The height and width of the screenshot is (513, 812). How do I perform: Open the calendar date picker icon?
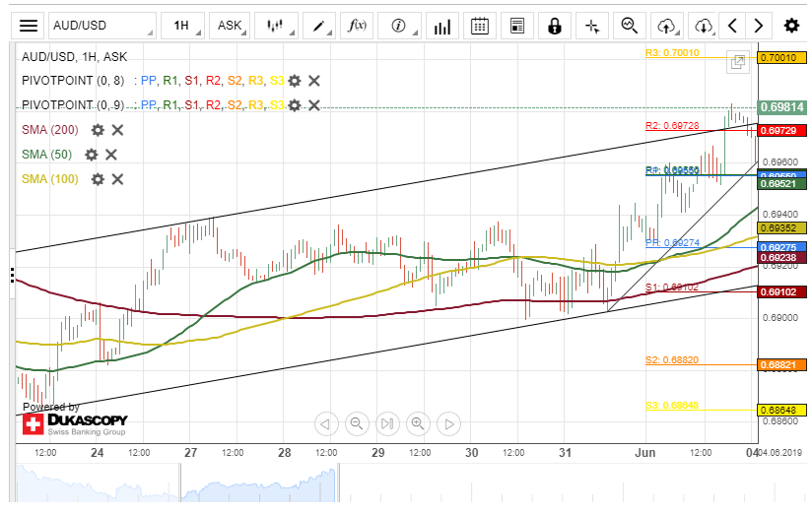[x=479, y=26]
